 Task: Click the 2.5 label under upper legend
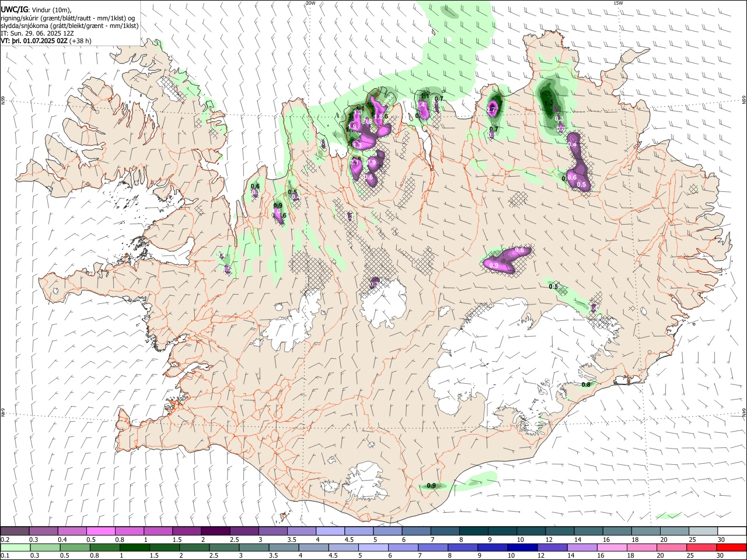(235, 540)
